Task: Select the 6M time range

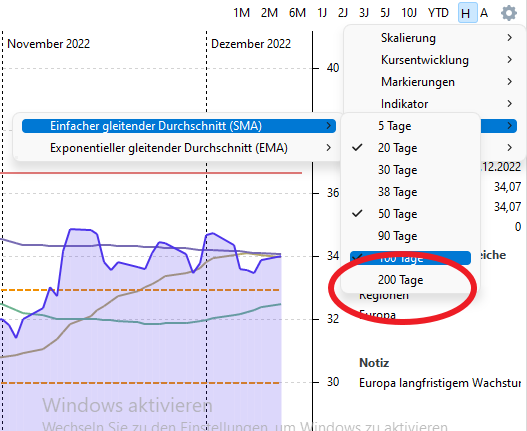Action: click(297, 13)
